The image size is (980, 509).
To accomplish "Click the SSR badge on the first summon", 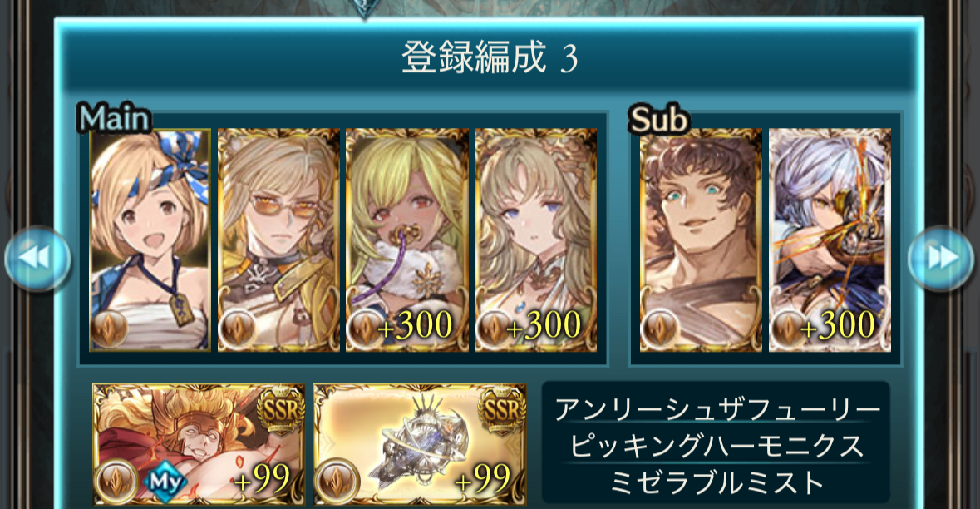I will coord(281,409).
